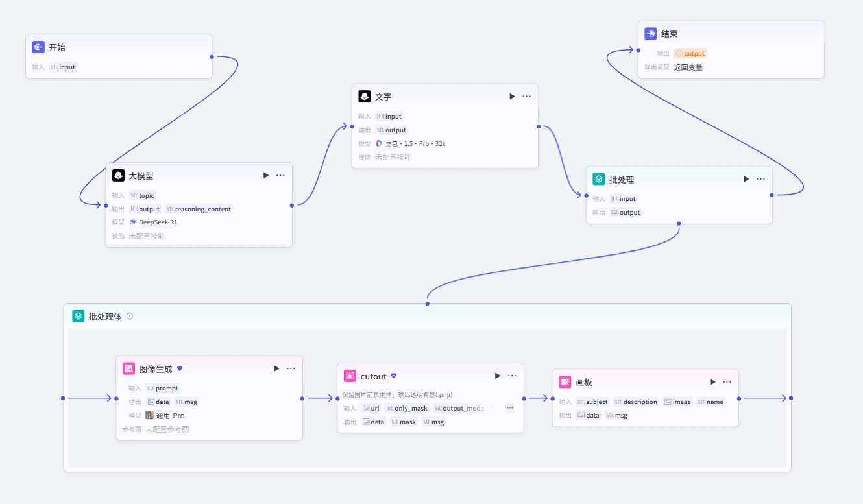863x504 pixels.
Task: Open the more options menu on 大模型 node
Action: click(280, 175)
